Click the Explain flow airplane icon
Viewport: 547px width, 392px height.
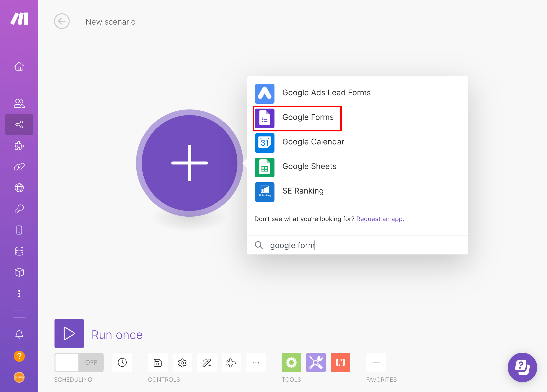(231, 363)
